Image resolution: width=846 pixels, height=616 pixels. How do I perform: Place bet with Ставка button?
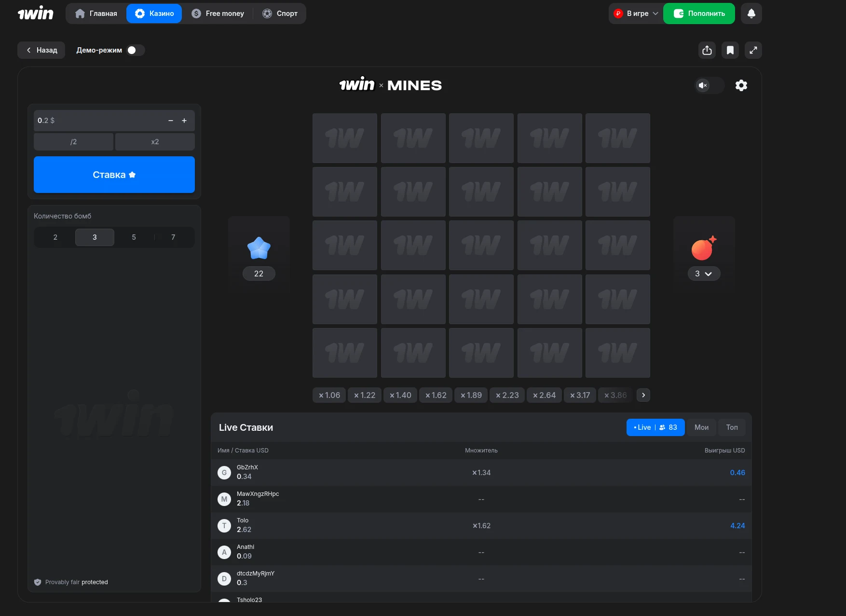pos(114,175)
